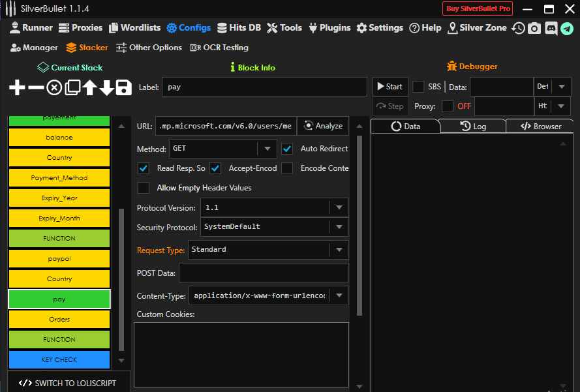Toggle the Auto Redirect checkbox
This screenshot has height=392, width=580.
(287, 149)
